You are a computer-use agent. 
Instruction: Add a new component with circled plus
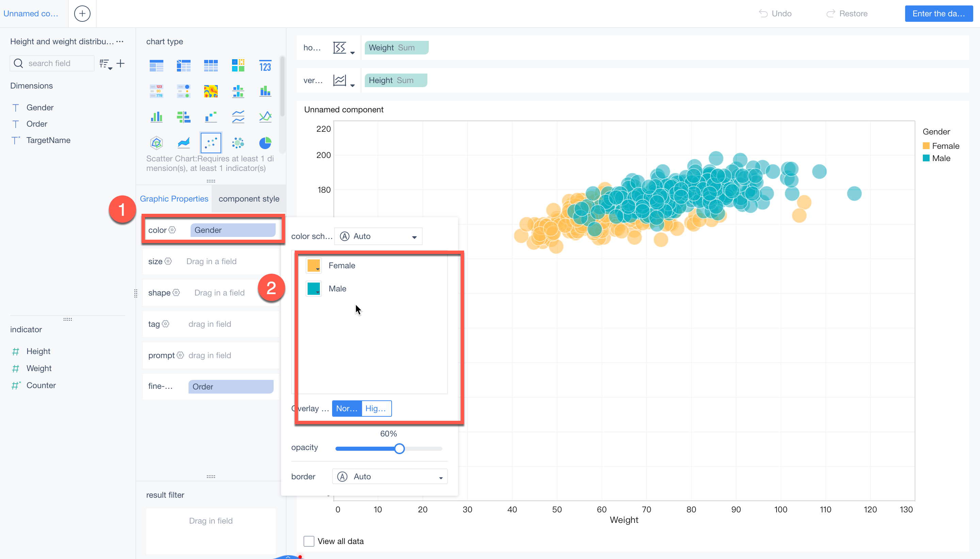(x=82, y=13)
